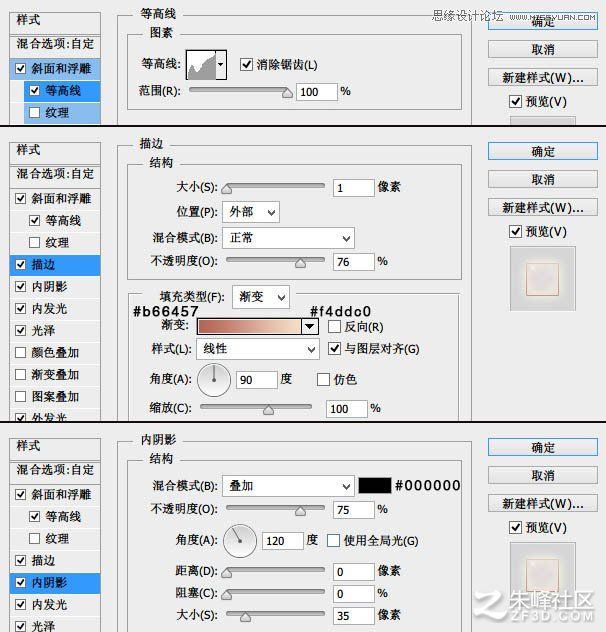The image size is (606, 632).
Task: Click 取消 button in the 描边 stroke panel
Action: [543, 180]
